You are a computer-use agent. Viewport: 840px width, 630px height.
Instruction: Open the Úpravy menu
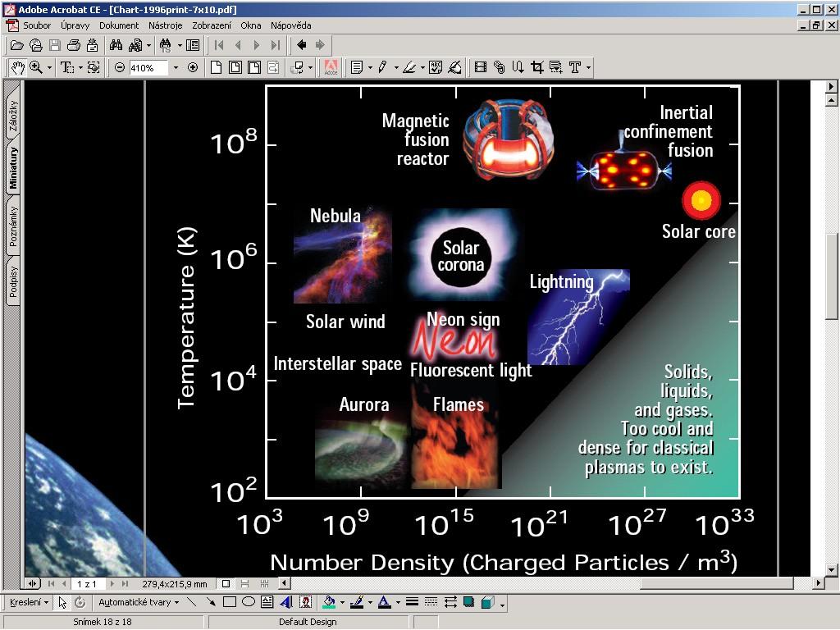coord(75,25)
